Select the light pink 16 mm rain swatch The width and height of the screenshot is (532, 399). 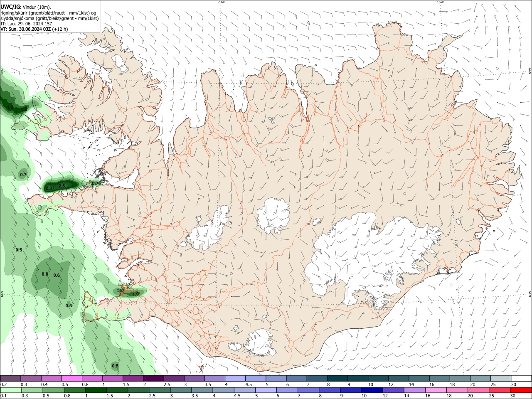[436, 390]
